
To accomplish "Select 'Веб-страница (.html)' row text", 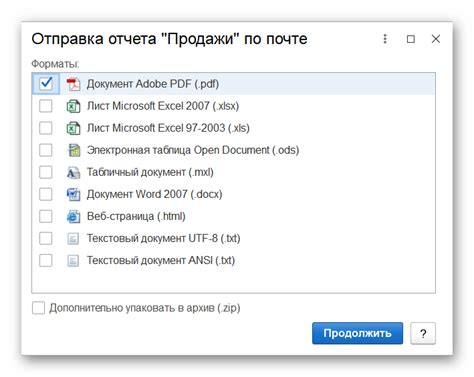I will point(136,216).
